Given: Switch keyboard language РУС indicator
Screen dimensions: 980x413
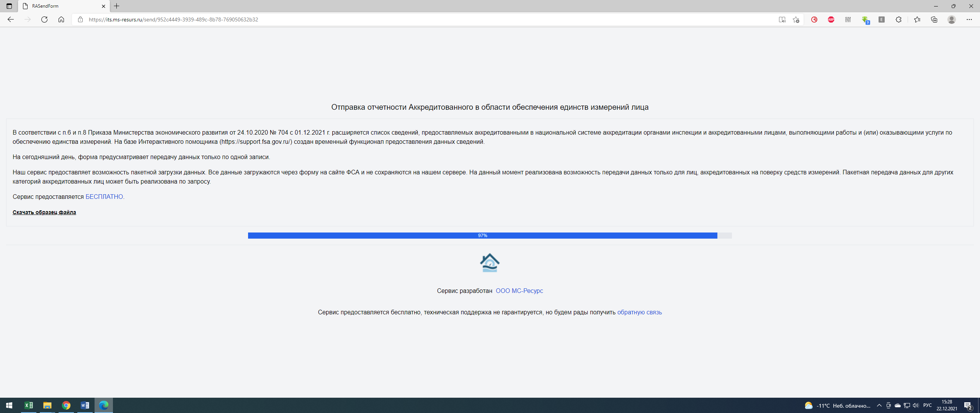Looking at the screenshot, I should (927, 405).
